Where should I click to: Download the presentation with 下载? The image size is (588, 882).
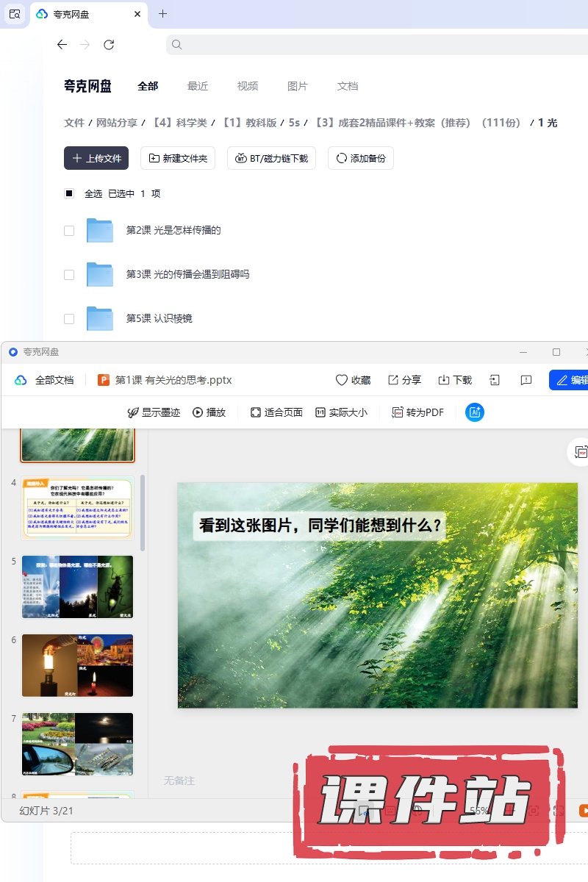click(x=455, y=380)
